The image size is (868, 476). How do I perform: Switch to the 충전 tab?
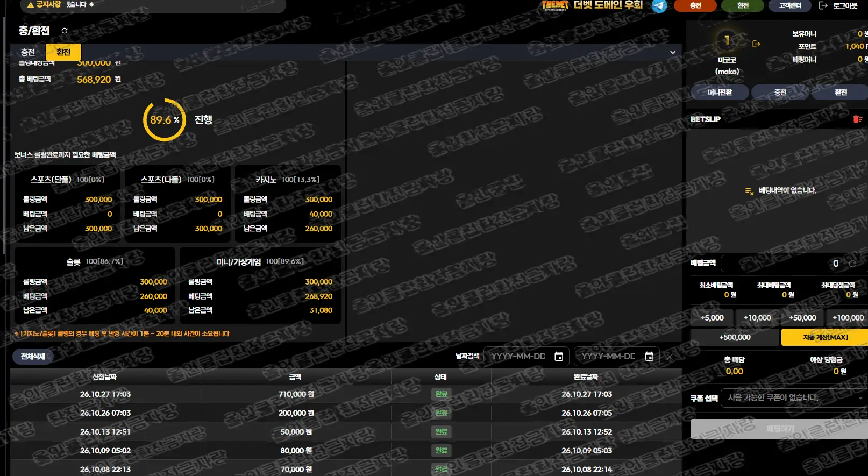(x=28, y=52)
